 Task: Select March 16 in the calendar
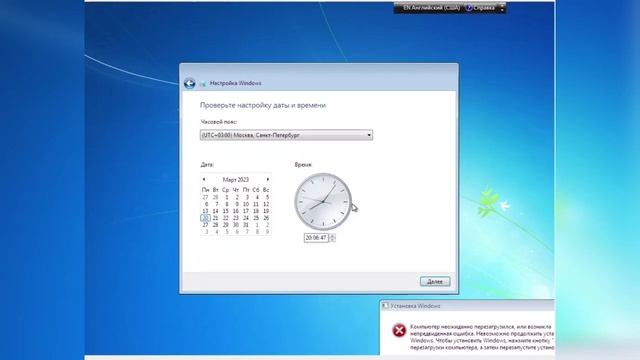tap(236, 211)
